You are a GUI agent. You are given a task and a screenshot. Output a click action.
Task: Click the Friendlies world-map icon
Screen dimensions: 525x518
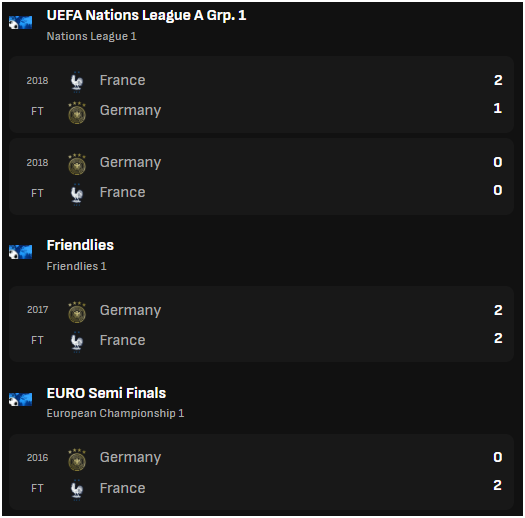[20, 252]
